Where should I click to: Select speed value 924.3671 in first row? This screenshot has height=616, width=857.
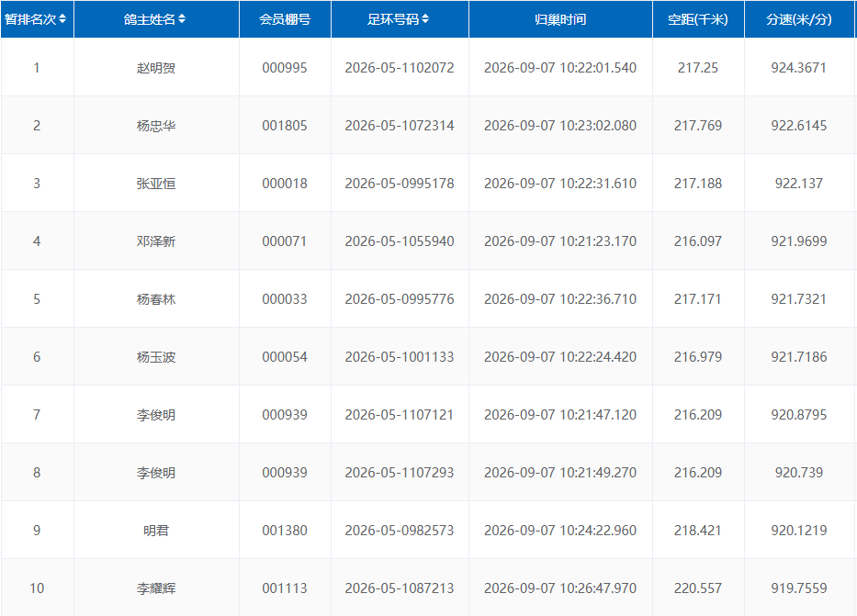pyautogui.click(x=799, y=68)
